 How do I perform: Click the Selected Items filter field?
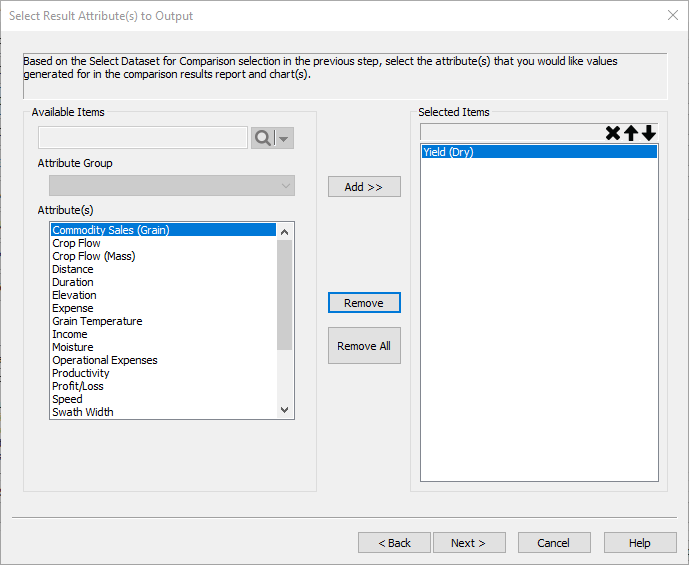tap(512, 132)
